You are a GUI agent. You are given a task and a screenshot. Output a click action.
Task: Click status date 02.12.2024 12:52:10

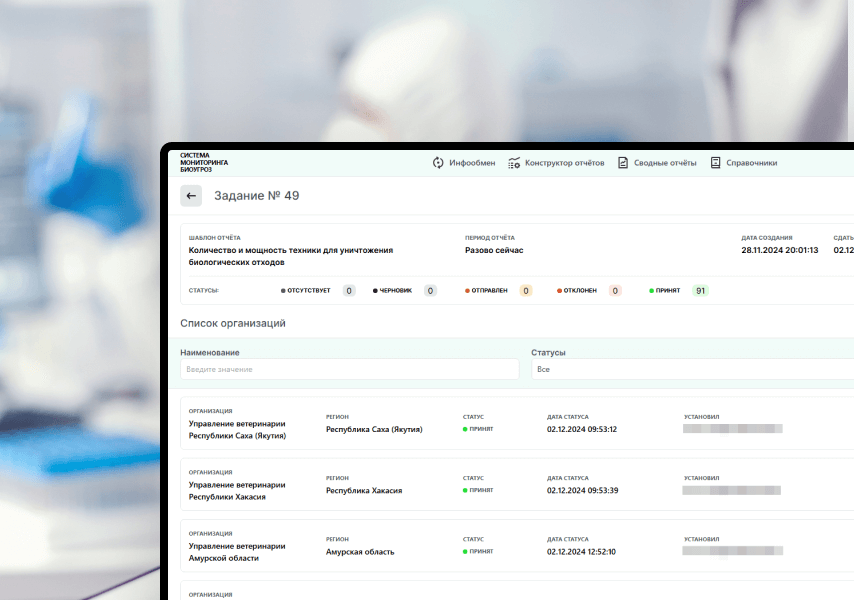pos(581,552)
